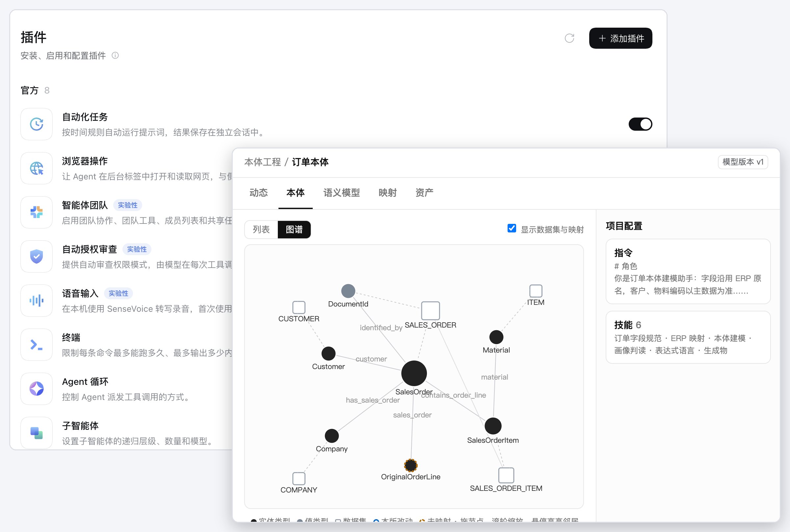This screenshot has height=532, width=790.
Task: Open the 动态 tab
Action: [258, 193]
